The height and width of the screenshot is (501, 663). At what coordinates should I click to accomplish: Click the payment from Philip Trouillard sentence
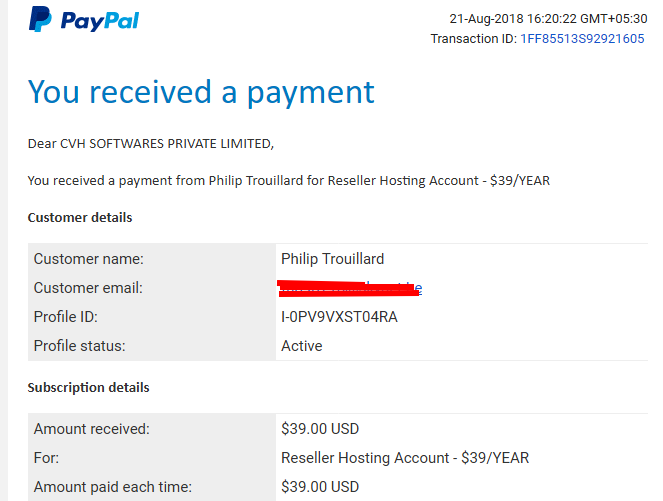pyautogui.click(x=289, y=181)
